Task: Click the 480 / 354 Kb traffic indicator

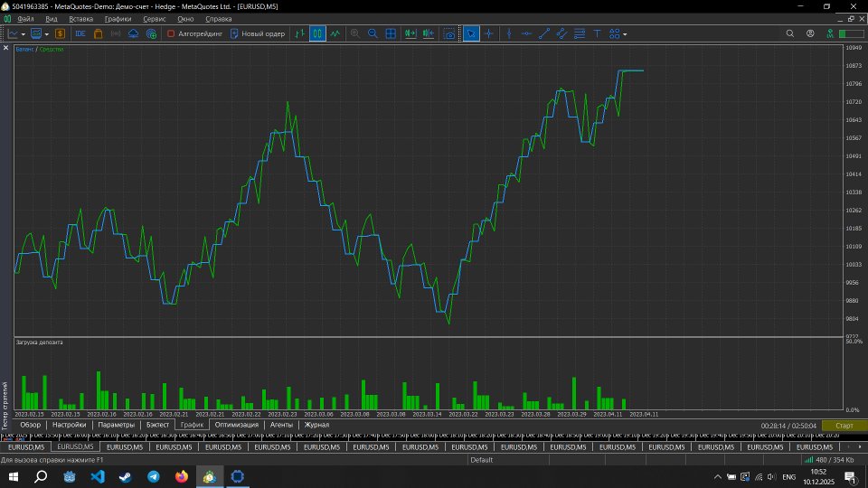Action: pos(835,460)
